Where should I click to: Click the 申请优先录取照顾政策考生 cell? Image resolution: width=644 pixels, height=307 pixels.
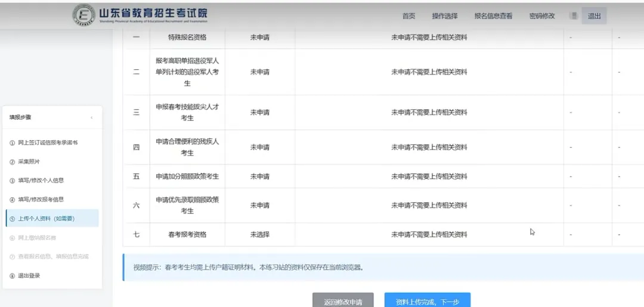(x=187, y=205)
